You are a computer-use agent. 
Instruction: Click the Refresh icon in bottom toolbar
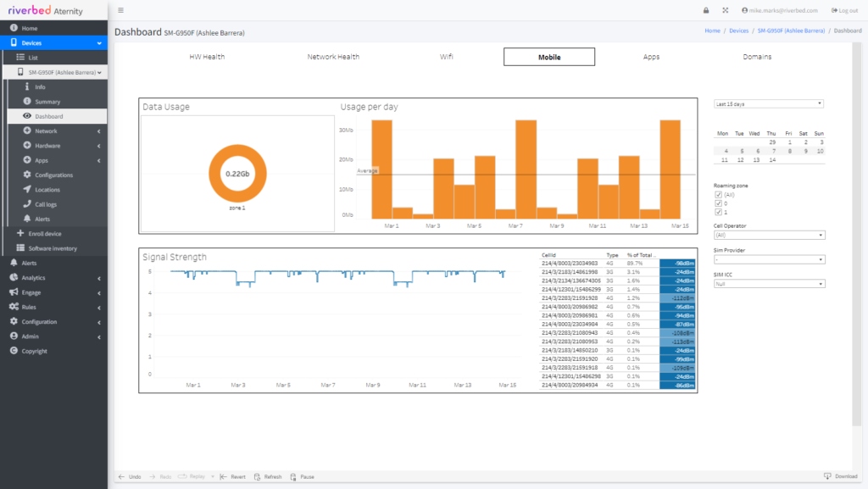coord(257,477)
